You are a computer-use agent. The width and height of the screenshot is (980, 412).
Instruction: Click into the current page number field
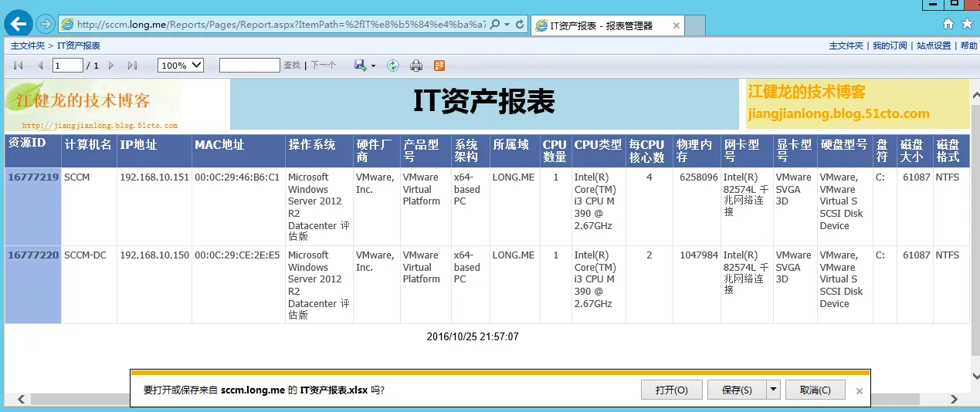point(68,66)
